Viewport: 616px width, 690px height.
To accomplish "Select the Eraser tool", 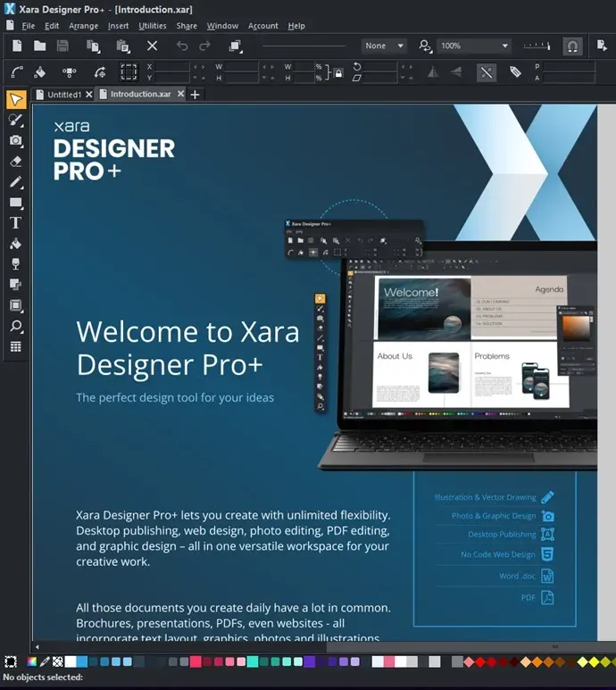I will click(x=16, y=162).
